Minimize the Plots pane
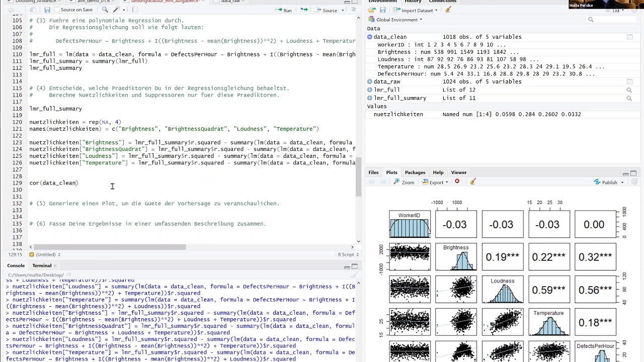This screenshot has width=644, height=362. (625, 173)
